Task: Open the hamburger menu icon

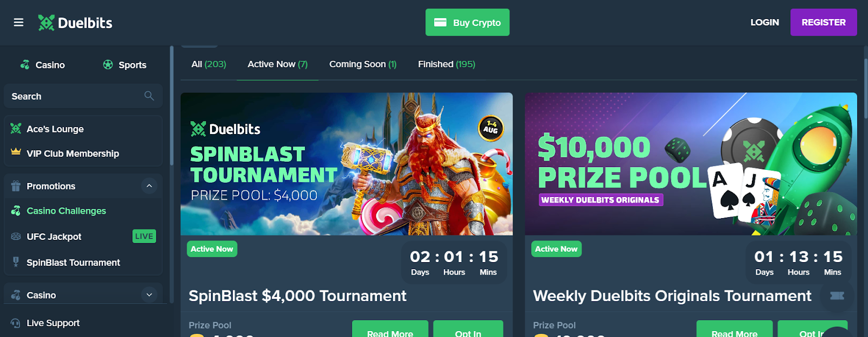Action: coord(18,22)
